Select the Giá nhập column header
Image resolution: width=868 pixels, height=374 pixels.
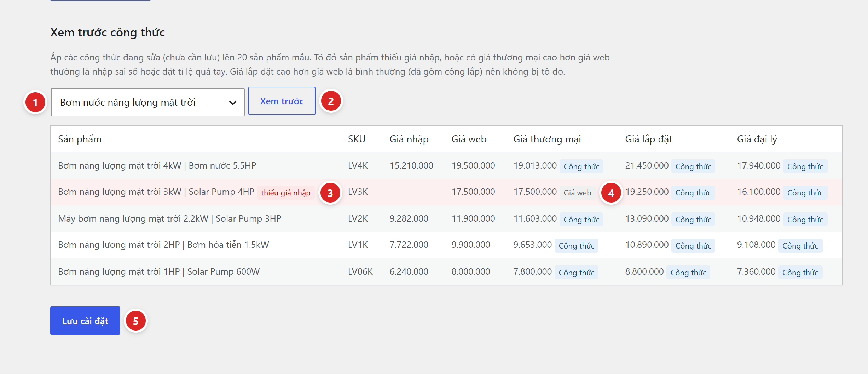pos(409,139)
